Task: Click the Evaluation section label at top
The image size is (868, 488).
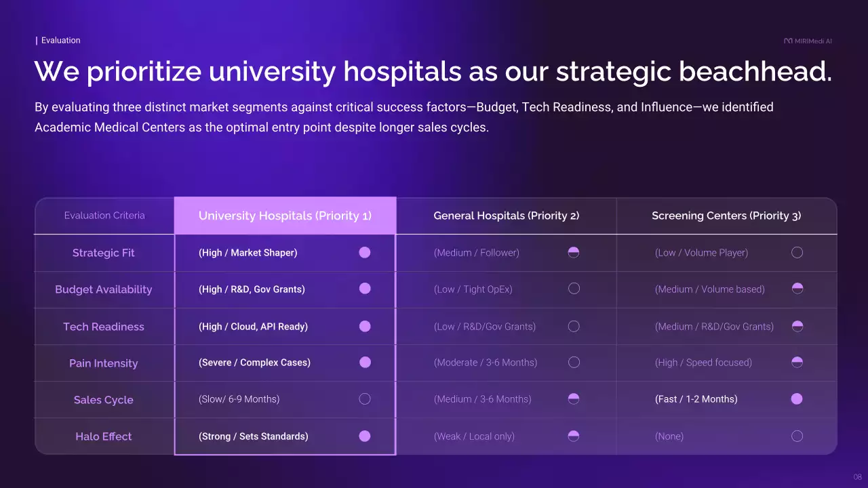Action: click(60, 41)
